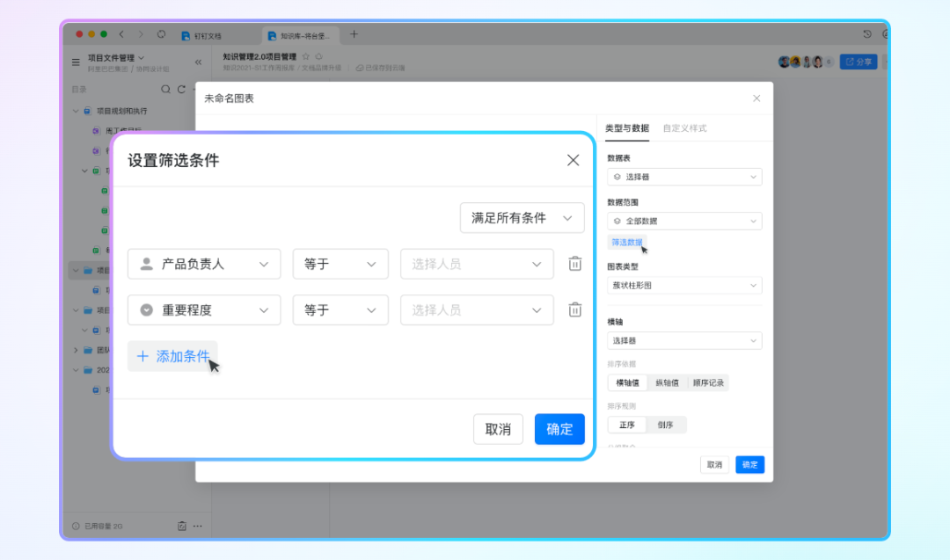Open the 钉钉文档 browser tab
The image size is (950, 560).
207,35
